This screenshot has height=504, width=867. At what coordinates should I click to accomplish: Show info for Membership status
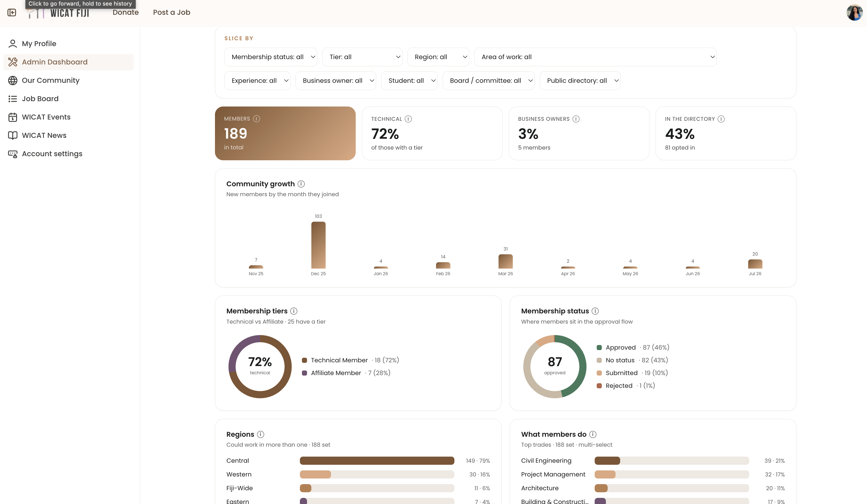click(x=595, y=311)
